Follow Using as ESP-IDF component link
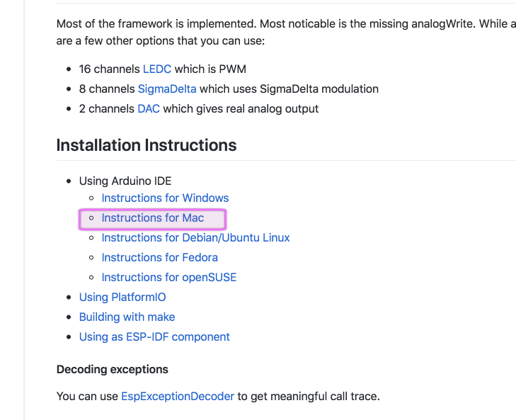Screen dimensions: 516x420 coord(154,337)
